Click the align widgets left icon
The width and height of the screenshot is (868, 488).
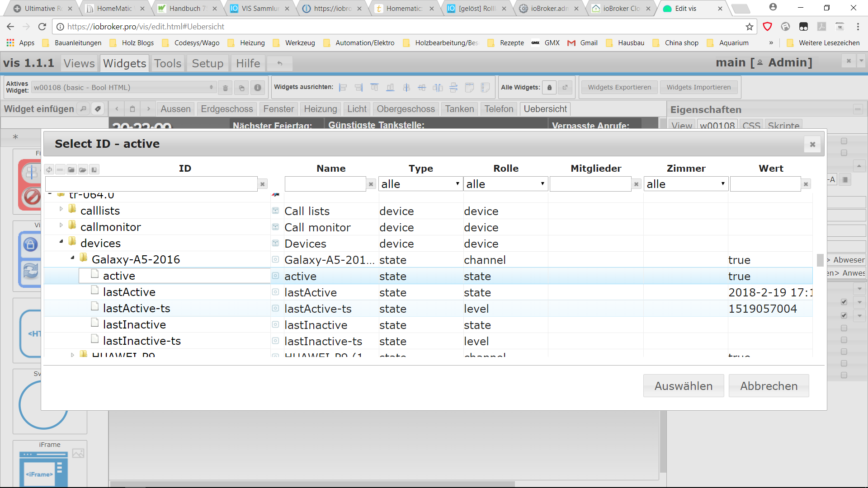[x=343, y=88]
